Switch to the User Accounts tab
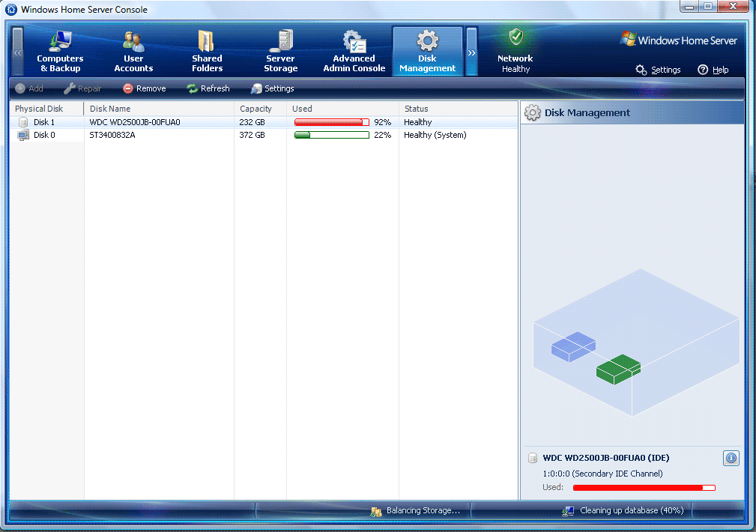Image resolution: width=756 pixels, height=532 pixels. (x=133, y=51)
